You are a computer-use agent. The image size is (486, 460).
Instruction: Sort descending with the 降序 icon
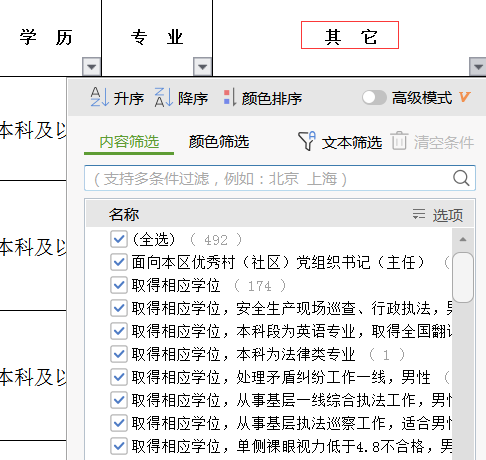tap(164, 97)
